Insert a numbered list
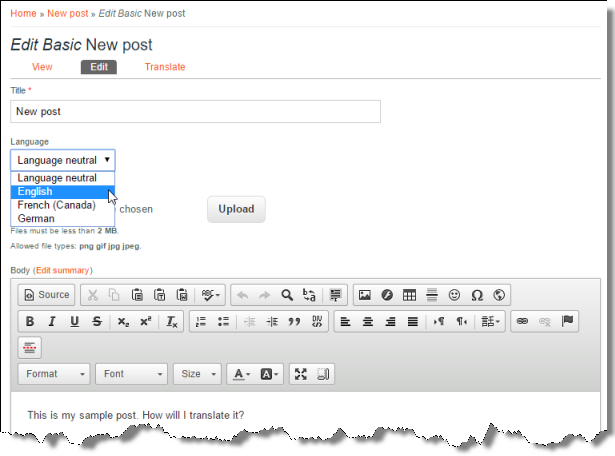 [200, 322]
